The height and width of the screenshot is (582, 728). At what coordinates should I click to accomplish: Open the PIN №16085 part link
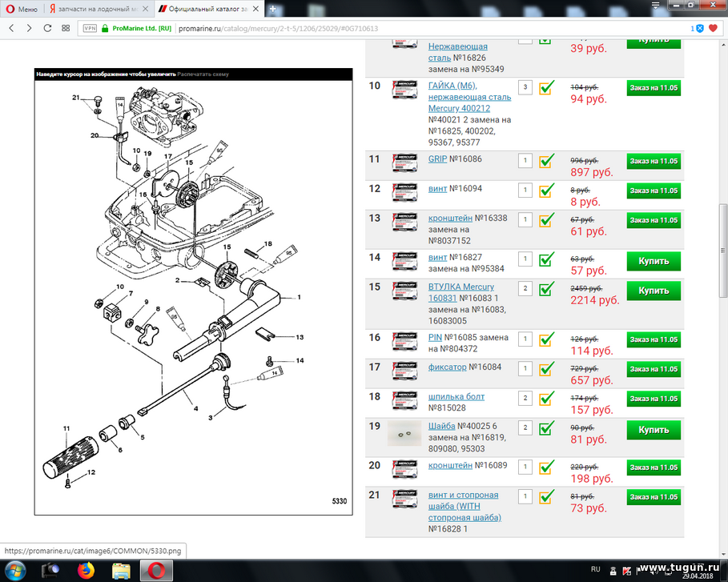pyautogui.click(x=435, y=337)
